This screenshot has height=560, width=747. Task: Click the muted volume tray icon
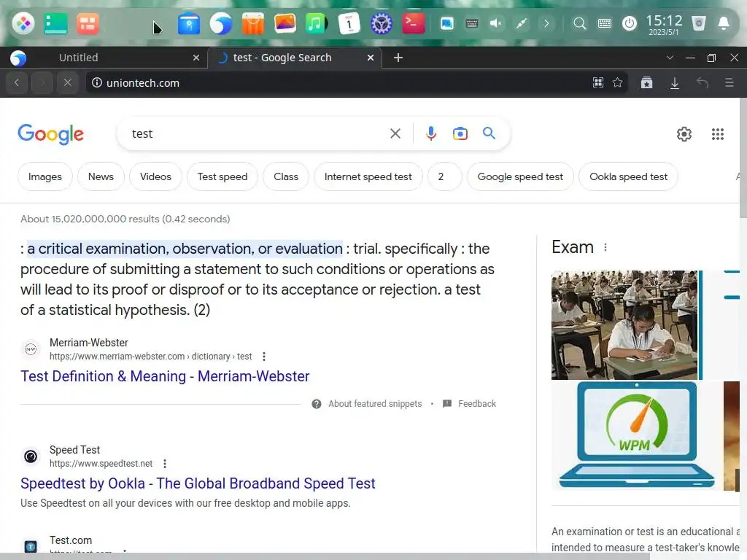point(496,23)
